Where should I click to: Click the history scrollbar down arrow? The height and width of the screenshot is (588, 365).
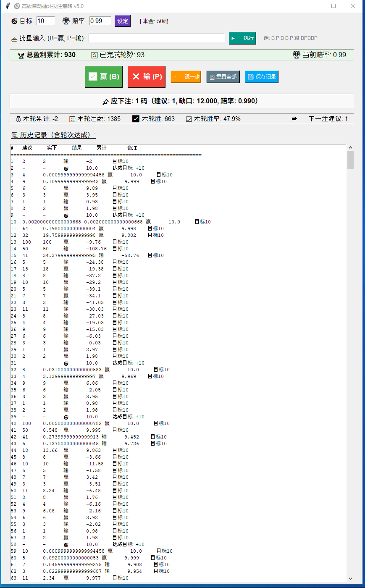coord(350,578)
